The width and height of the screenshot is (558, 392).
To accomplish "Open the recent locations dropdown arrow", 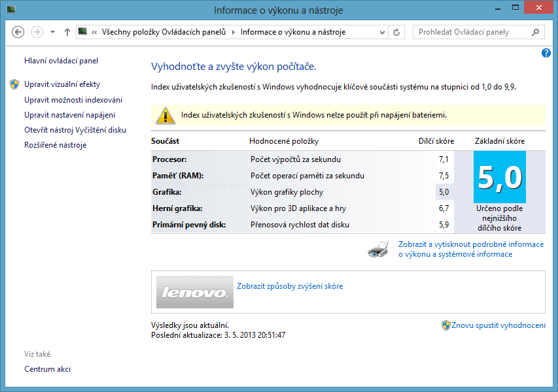I will point(52,32).
